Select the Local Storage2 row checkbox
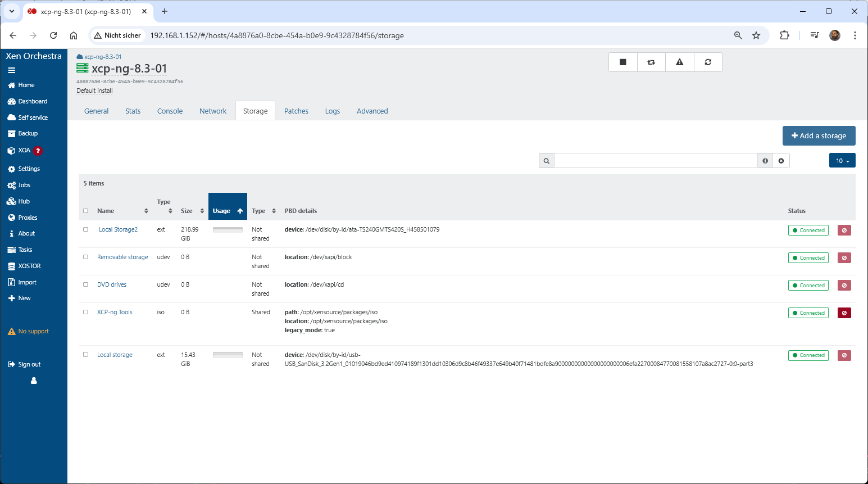 tap(86, 229)
